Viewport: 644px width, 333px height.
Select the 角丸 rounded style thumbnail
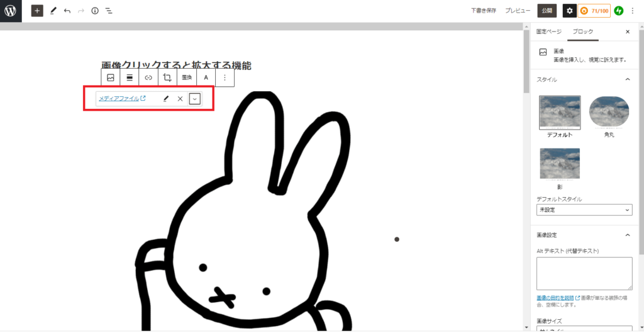click(x=609, y=113)
